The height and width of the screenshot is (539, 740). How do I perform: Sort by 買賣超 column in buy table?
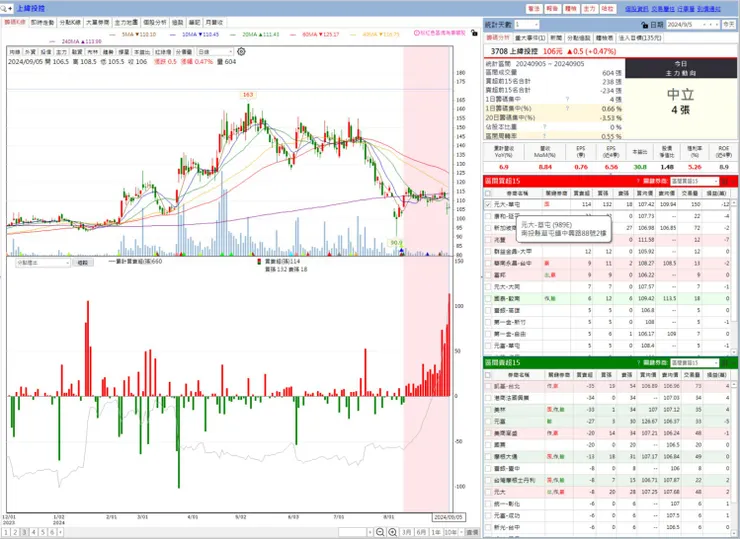tap(581, 193)
